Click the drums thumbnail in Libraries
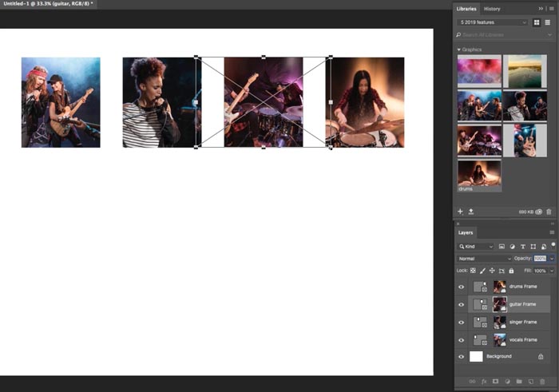Image resolution: width=559 pixels, height=392 pixels. pyautogui.click(x=479, y=176)
